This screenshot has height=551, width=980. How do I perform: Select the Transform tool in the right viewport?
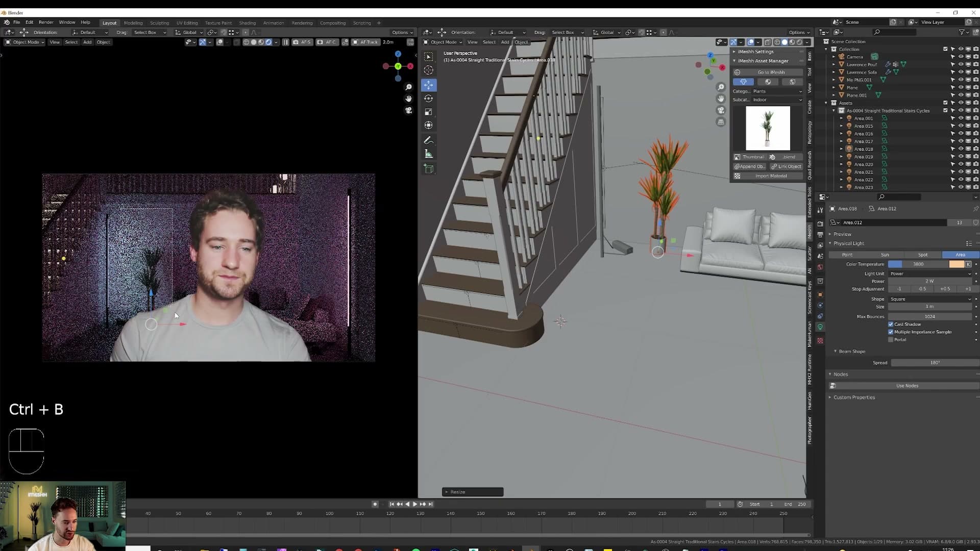tap(429, 125)
